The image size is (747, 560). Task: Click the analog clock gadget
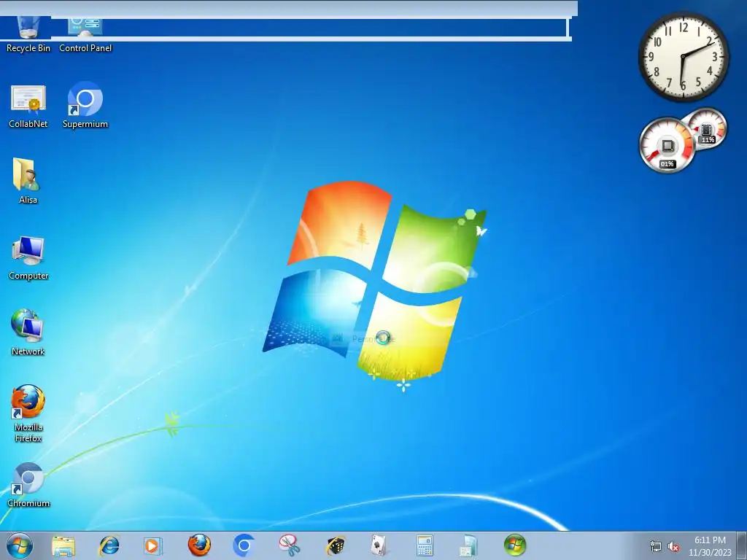(683, 56)
